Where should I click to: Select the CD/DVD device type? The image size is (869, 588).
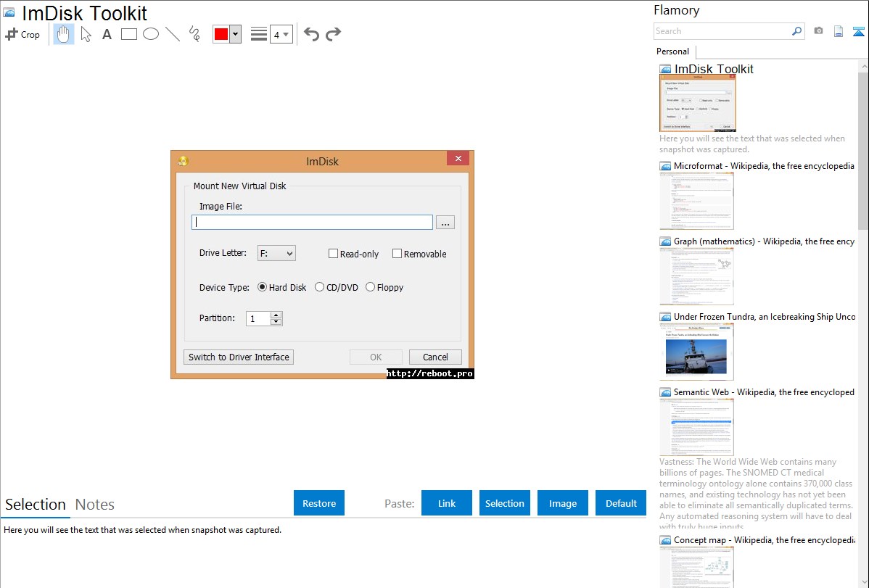coord(320,287)
